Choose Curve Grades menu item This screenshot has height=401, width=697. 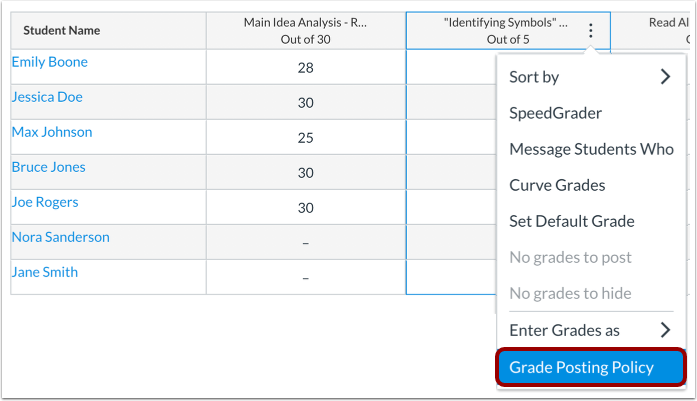click(x=557, y=185)
